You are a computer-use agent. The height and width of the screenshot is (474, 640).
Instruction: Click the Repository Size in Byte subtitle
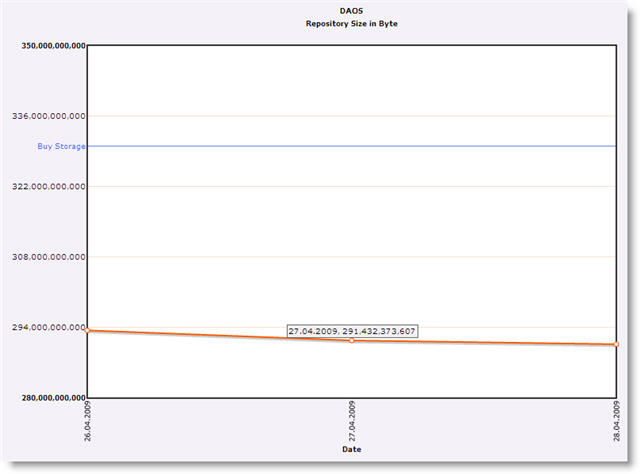click(351, 22)
